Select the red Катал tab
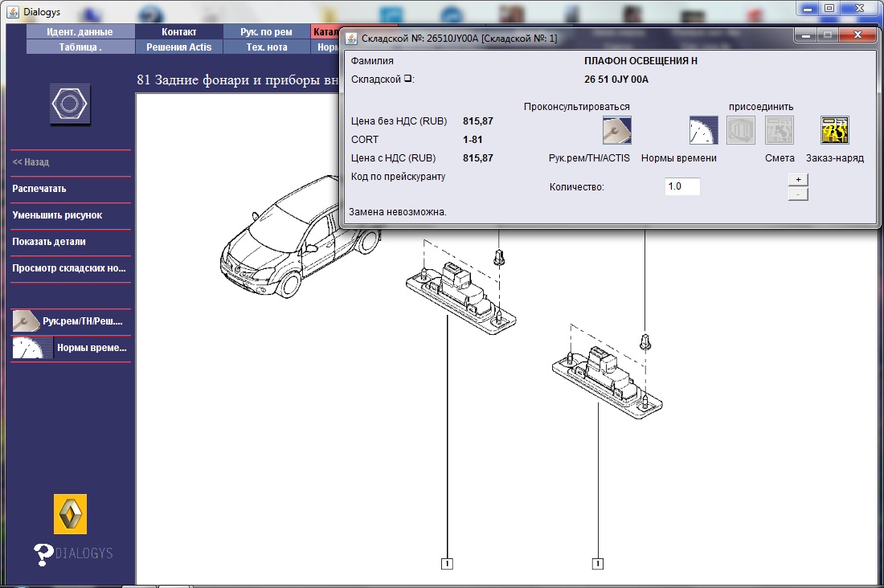 (325, 31)
